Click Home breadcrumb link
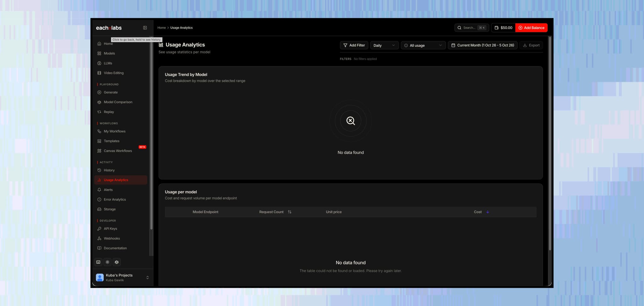This screenshot has width=644, height=306. [x=162, y=28]
